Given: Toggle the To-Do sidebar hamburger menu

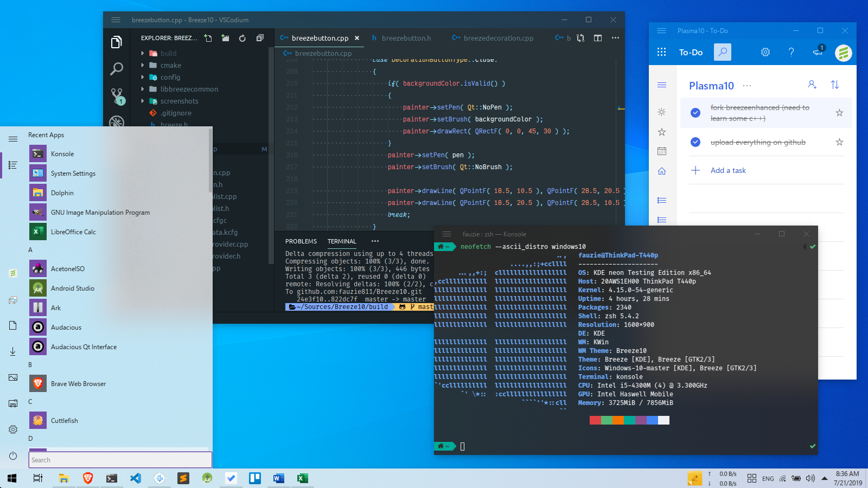Looking at the screenshot, I should 662,85.
